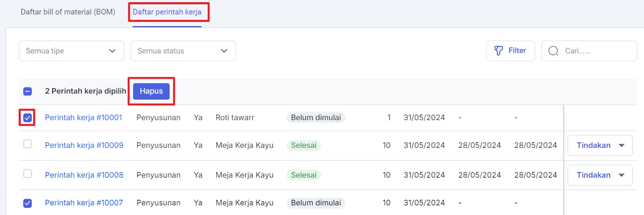Uncheck Perintah kerja #10007 checkbox
The image size is (644, 215).
[x=27, y=203]
